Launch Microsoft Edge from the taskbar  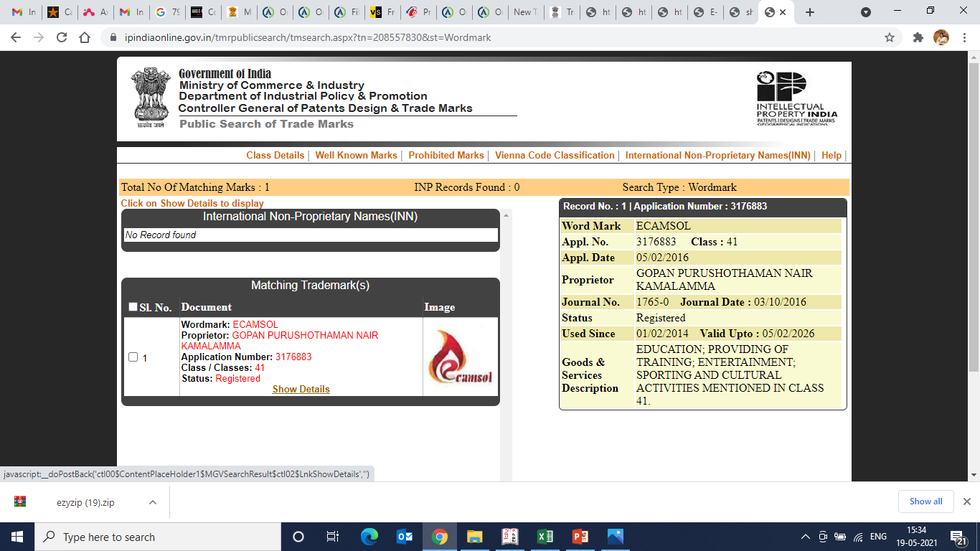[369, 537]
